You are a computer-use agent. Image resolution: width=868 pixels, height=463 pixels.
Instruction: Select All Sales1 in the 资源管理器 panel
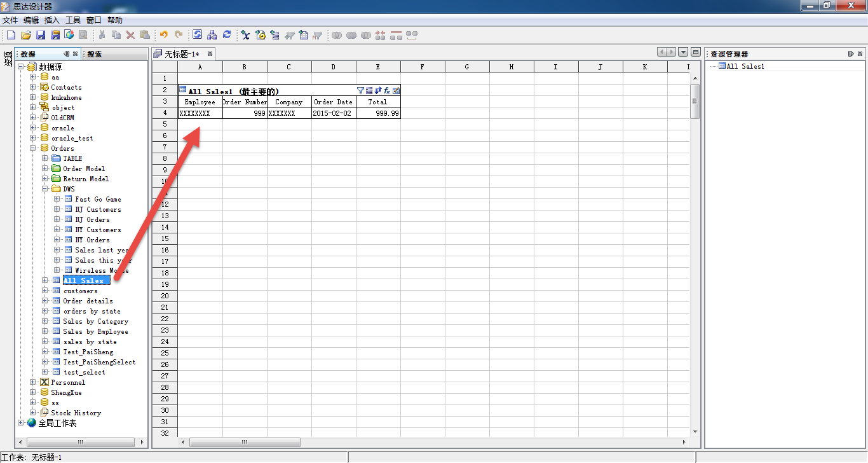click(745, 66)
